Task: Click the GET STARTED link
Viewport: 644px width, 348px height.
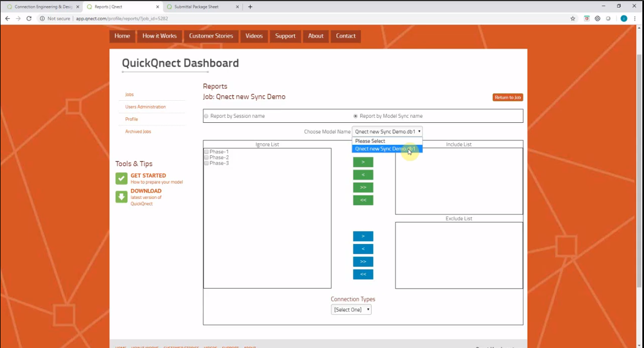Action: [x=148, y=176]
